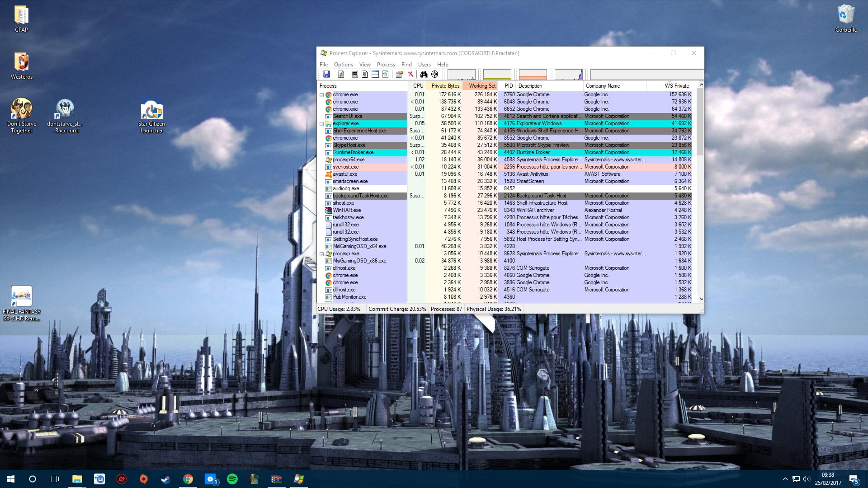Select the Corbeille recycle bin icon
The width and height of the screenshot is (868, 488).
tap(846, 19)
